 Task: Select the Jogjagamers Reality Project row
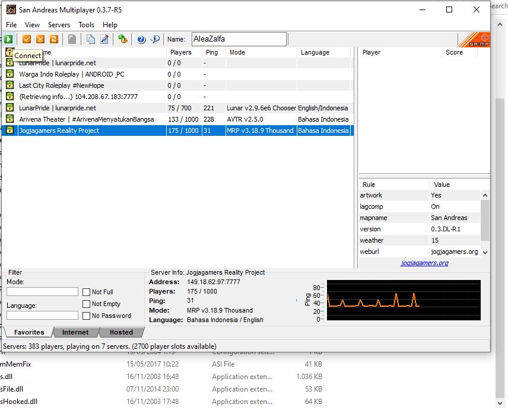coord(177,131)
